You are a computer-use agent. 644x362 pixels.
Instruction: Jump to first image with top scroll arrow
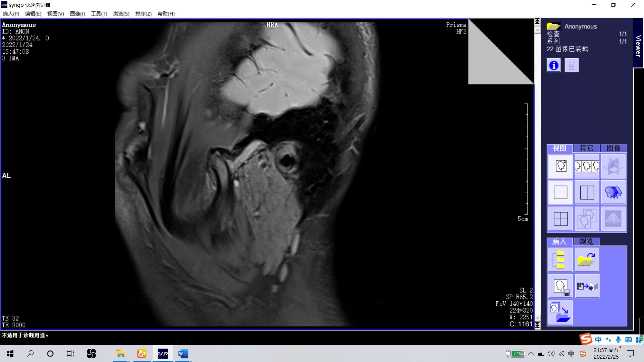pyautogui.click(x=537, y=21)
